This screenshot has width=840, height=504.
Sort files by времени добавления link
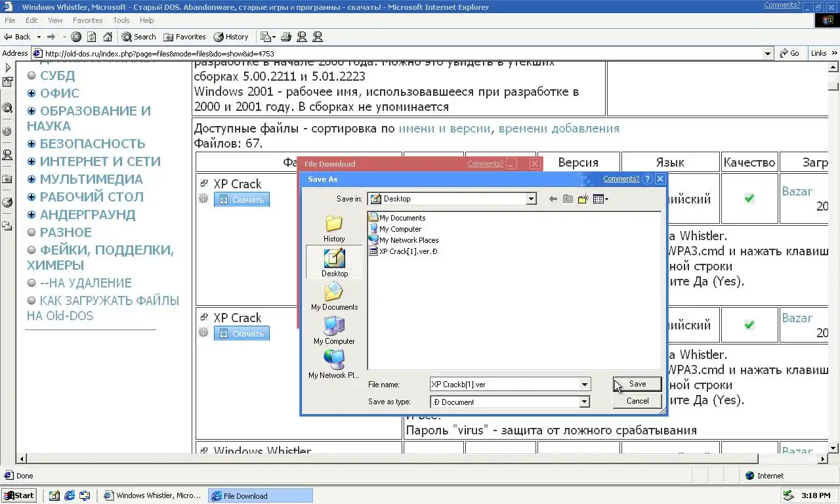click(x=558, y=129)
